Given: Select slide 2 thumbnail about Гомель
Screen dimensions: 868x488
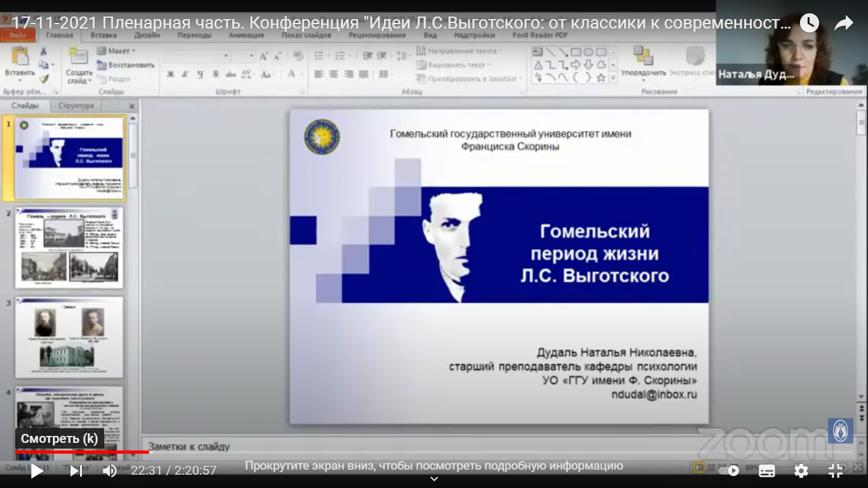Looking at the screenshot, I should pyautogui.click(x=69, y=247).
